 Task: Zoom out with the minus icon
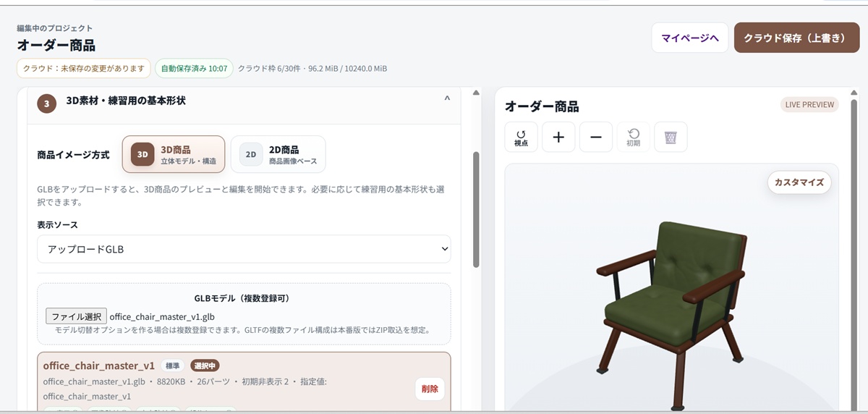tap(596, 137)
